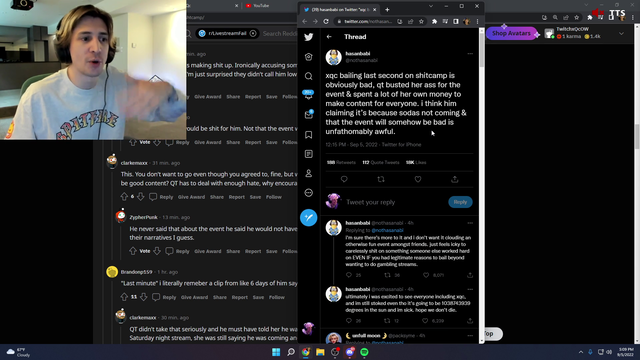
Task: Open Twitter Bookmarks icon in sidebar
Action: point(309,134)
